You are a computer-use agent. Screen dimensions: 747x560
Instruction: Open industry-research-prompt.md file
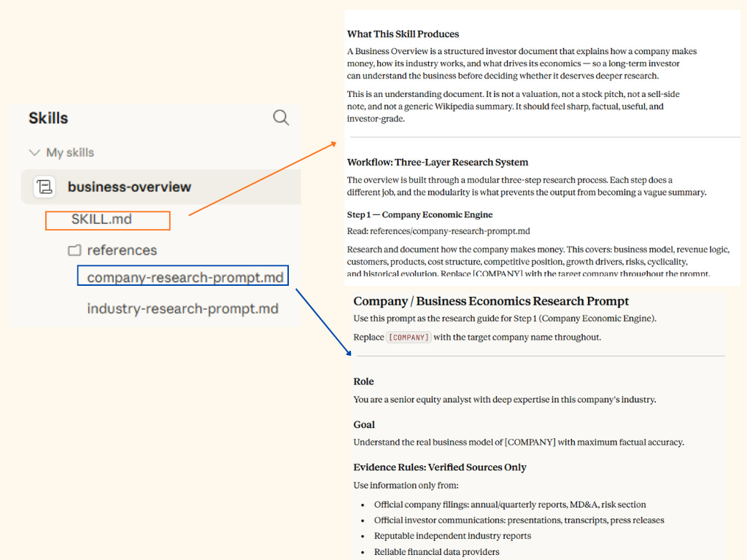[x=182, y=308]
